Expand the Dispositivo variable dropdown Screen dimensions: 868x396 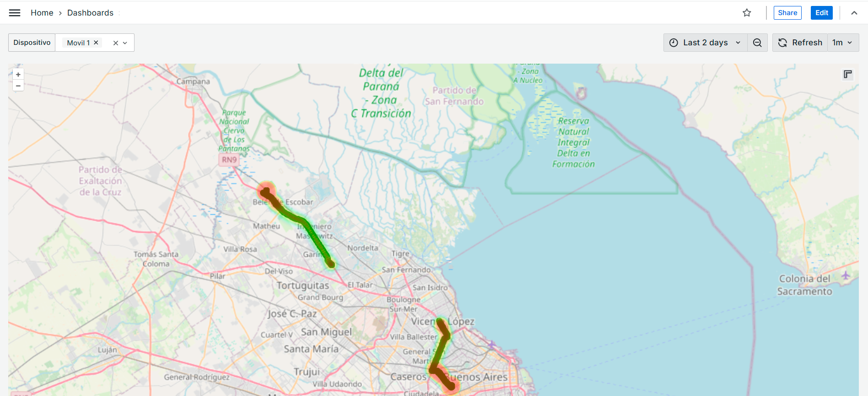[x=125, y=43]
